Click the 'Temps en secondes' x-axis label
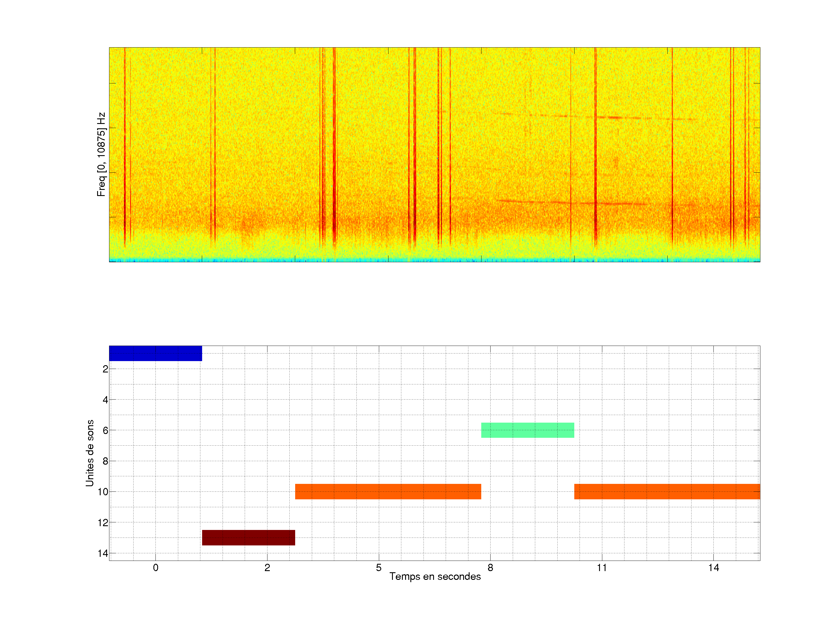Screen dimensions: 840x630 click(435, 576)
